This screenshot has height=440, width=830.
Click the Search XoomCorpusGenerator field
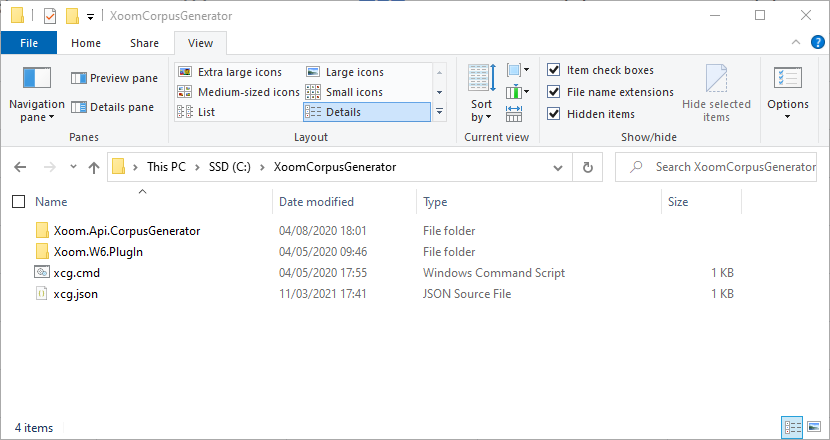716,167
